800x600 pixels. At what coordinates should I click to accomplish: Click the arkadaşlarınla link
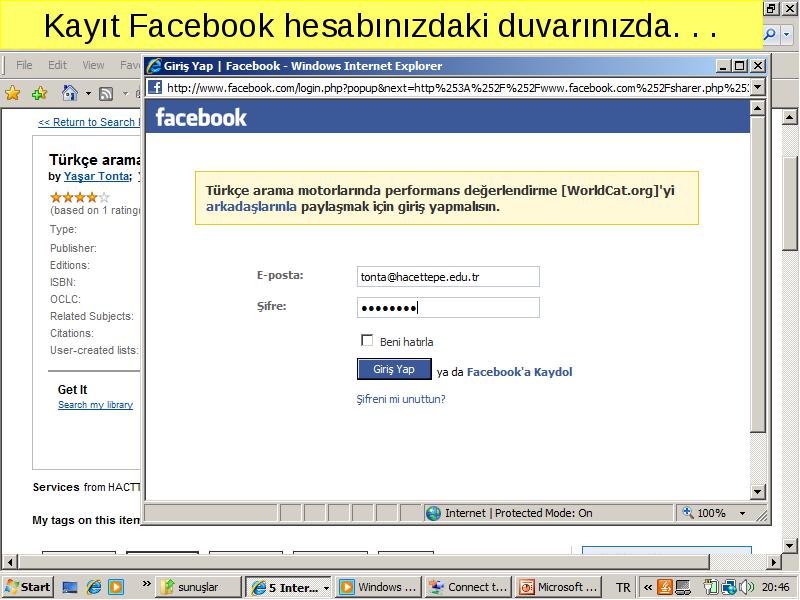coord(251,207)
